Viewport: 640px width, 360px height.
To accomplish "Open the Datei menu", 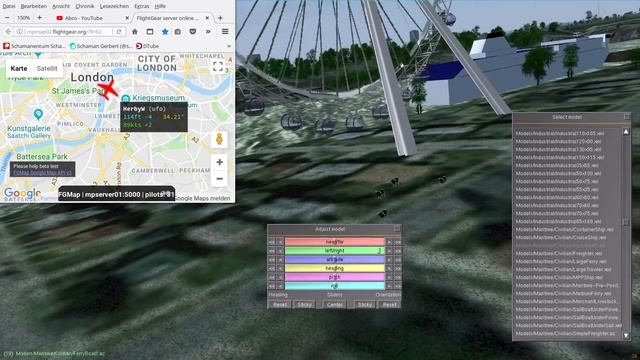I will (9, 6).
